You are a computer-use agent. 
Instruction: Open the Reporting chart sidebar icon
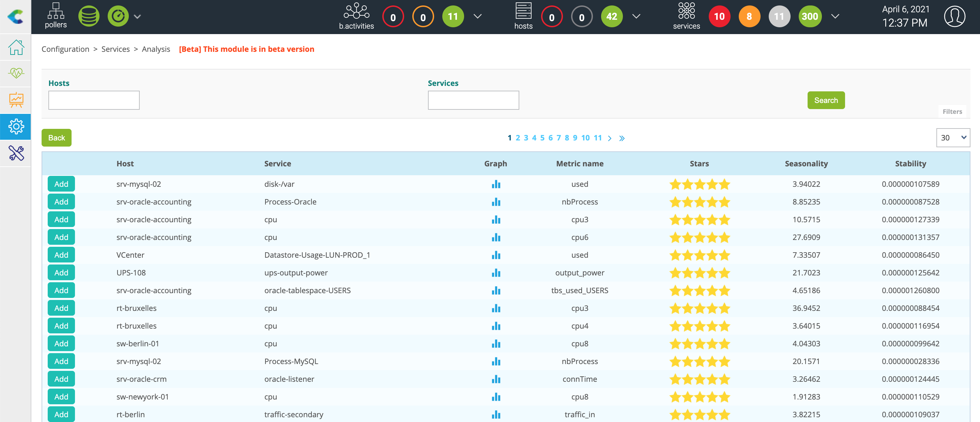16,100
